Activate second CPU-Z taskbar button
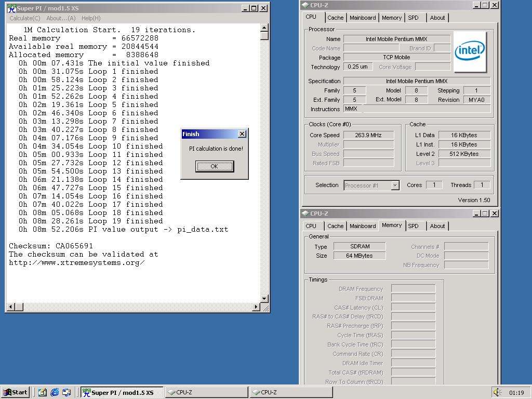This screenshot has height=399, width=532. pos(291,393)
